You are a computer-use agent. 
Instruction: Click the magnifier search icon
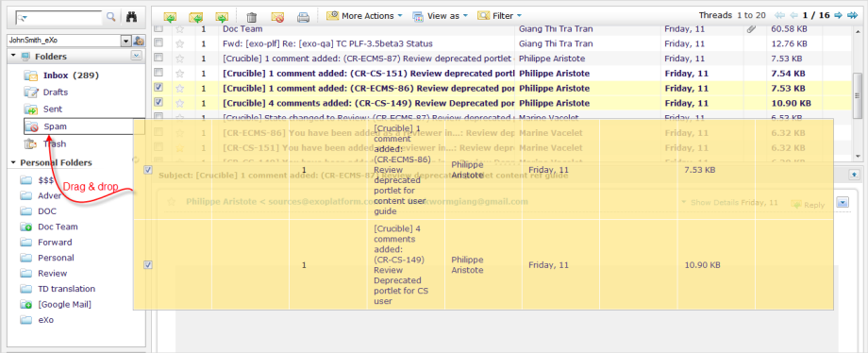click(110, 17)
